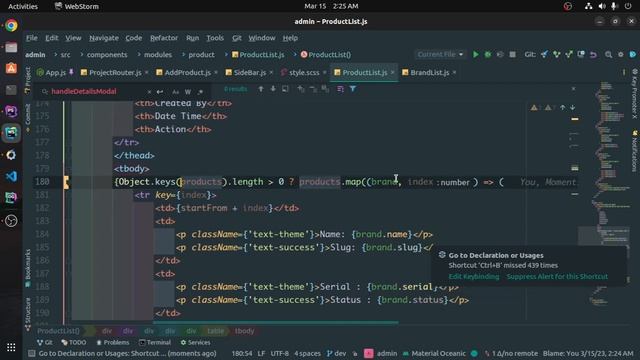The height and width of the screenshot is (360, 640).
Task: Click the components breadcrumb in navigation bar
Action: click(107, 54)
